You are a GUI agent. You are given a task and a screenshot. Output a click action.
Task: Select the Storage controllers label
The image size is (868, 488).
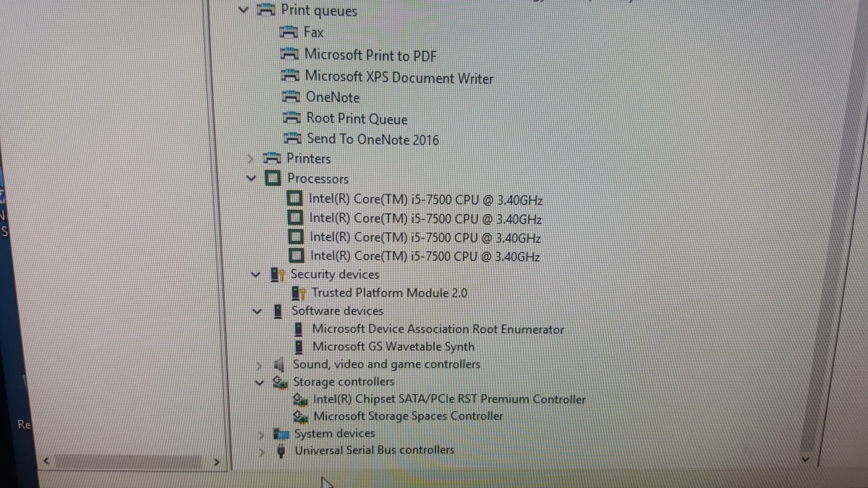pyautogui.click(x=344, y=382)
